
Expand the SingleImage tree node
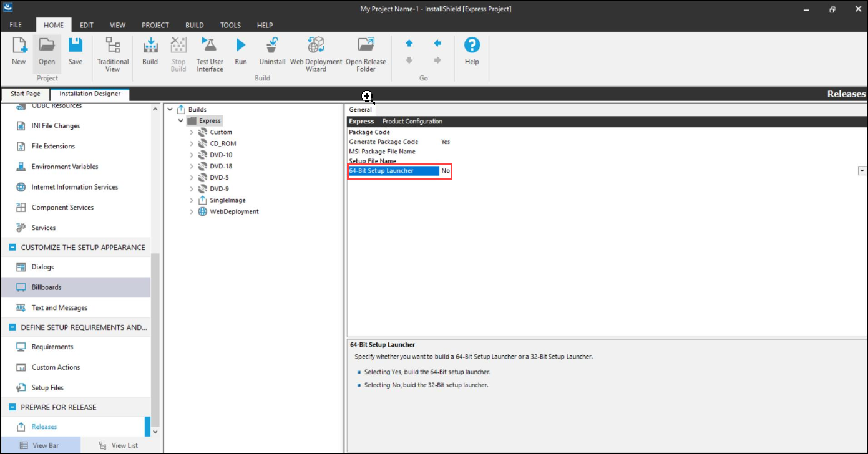(192, 200)
